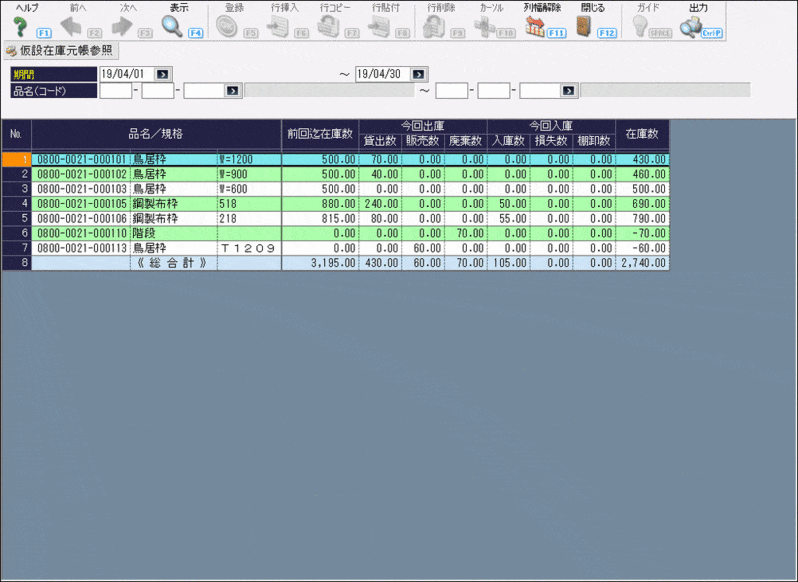Image resolution: width=798 pixels, height=582 pixels.
Task: Click disposal quantity 70.00 in row 6
Action: tap(466, 234)
